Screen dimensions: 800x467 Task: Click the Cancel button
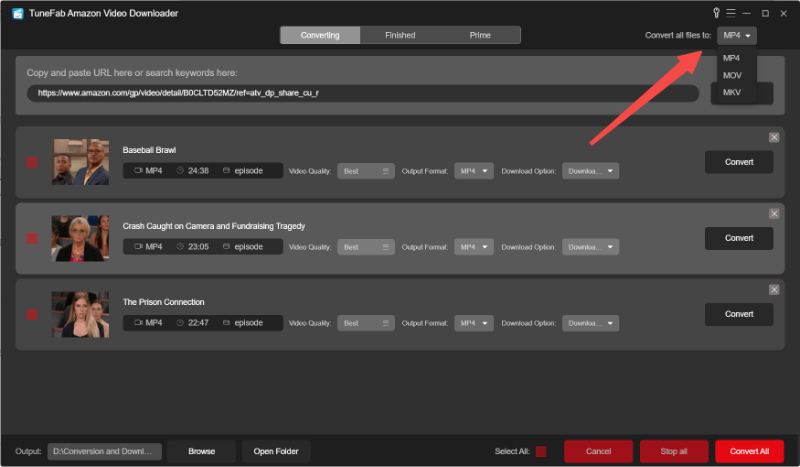[x=598, y=451]
